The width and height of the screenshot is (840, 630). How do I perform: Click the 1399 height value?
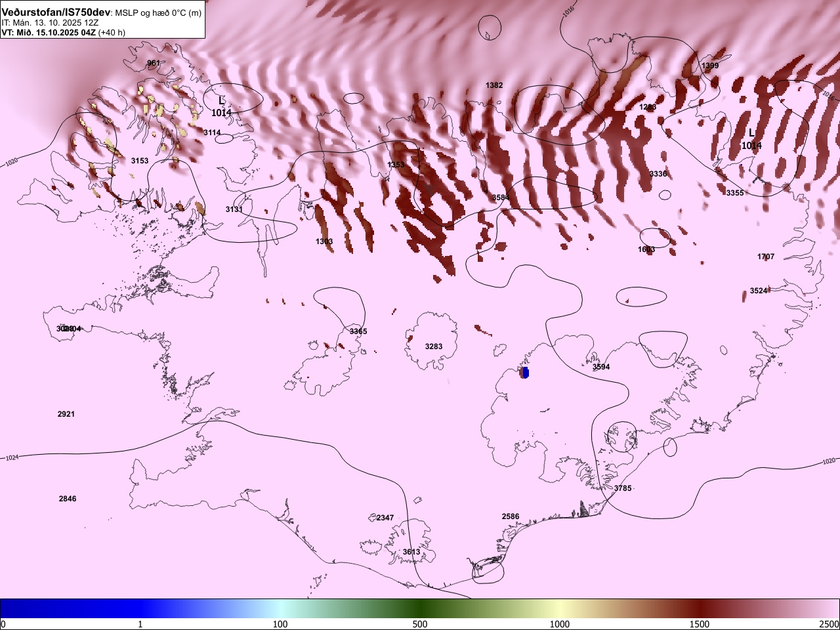(x=710, y=66)
